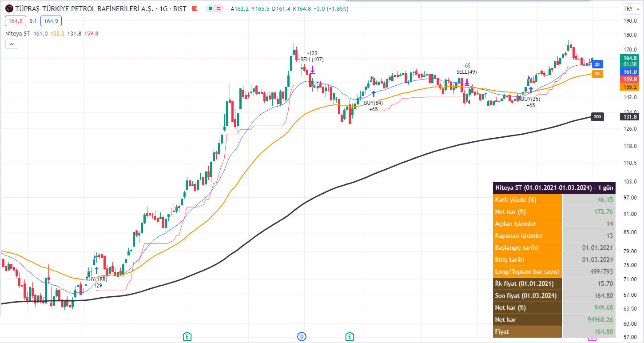Click the first green earnings E marker
Viewport: 644px width, 343px height.
[x=187, y=336]
